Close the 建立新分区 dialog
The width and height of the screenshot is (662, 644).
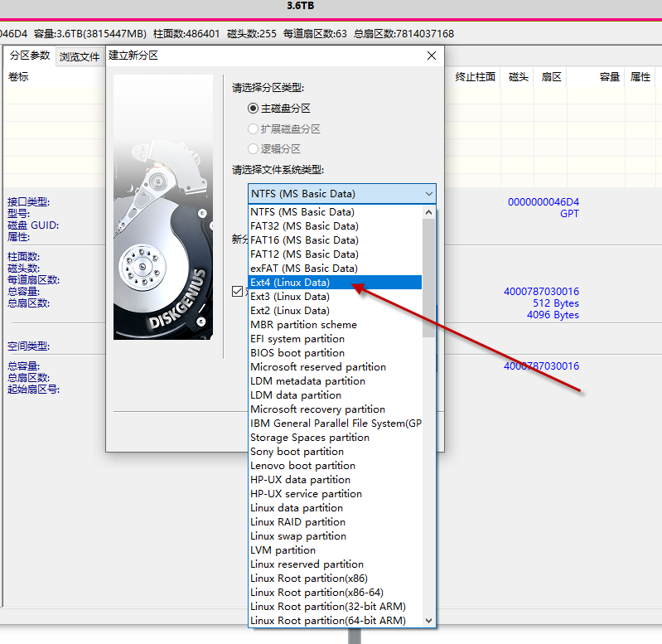tap(432, 56)
